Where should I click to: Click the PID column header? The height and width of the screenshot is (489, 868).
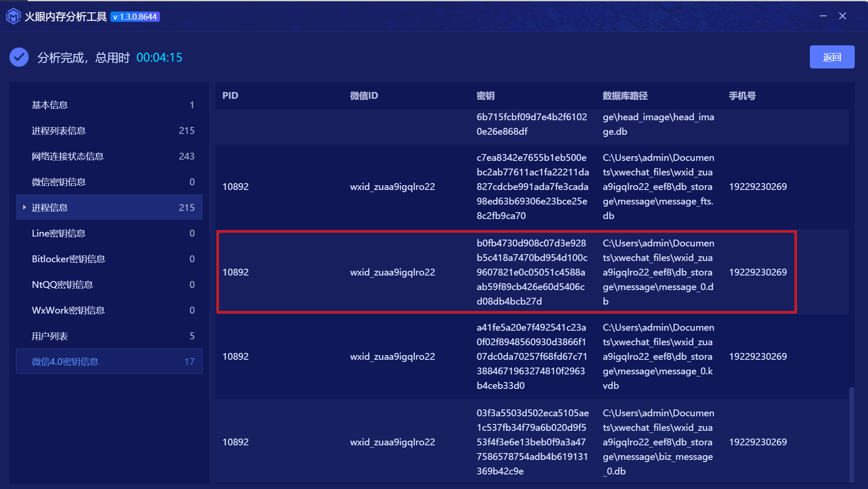pos(230,95)
